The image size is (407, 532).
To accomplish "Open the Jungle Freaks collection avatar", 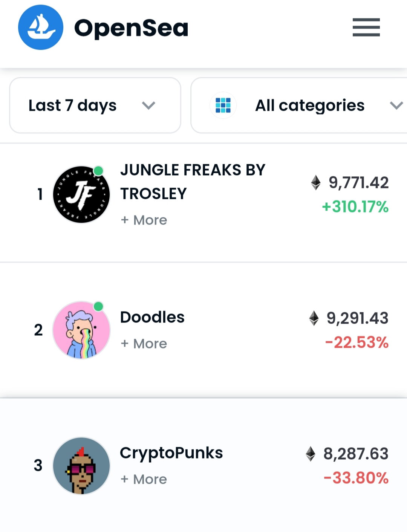I will pos(81,194).
